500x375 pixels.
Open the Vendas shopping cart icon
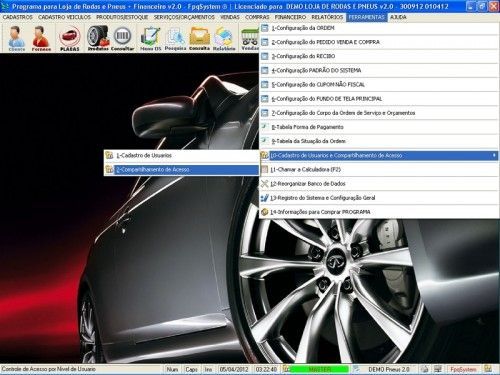tap(250, 38)
